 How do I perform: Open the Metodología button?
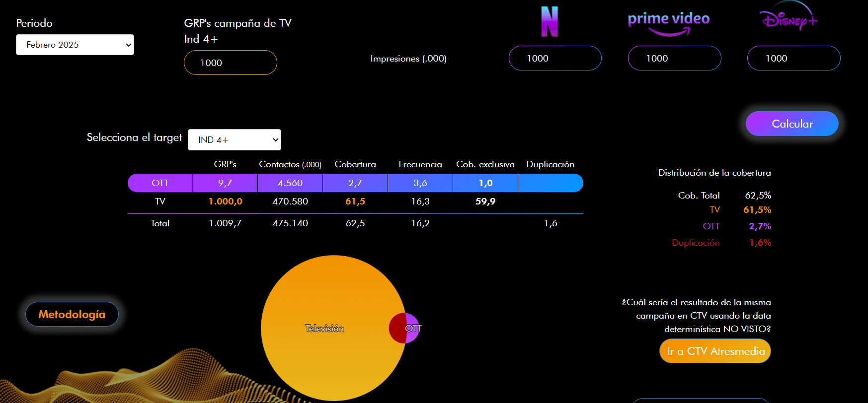72,314
